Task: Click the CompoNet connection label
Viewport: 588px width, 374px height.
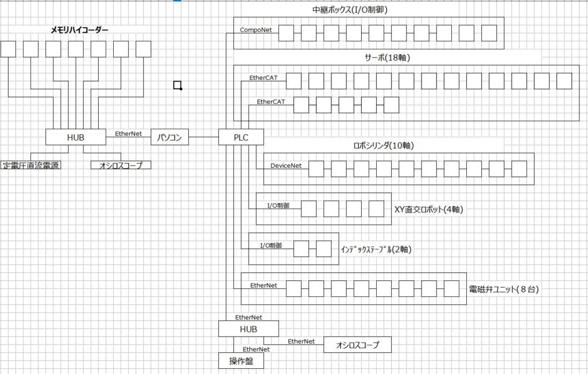Action: pos(256,30)
